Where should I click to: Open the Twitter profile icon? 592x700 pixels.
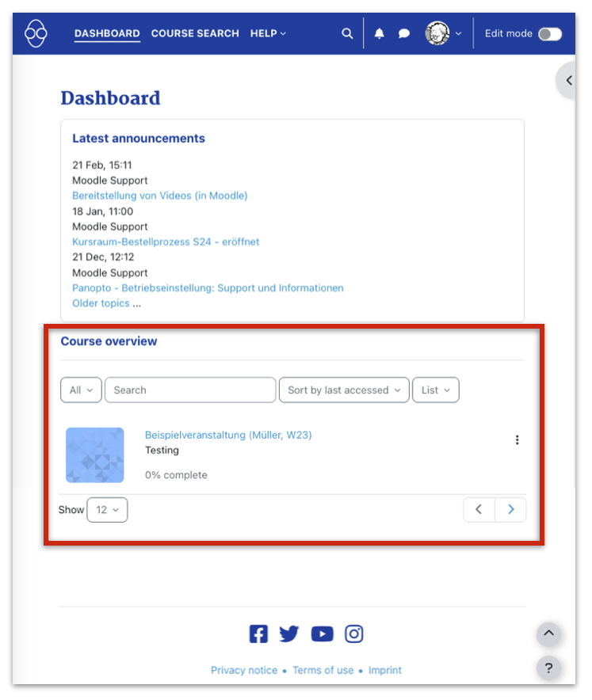click(289, 633)
